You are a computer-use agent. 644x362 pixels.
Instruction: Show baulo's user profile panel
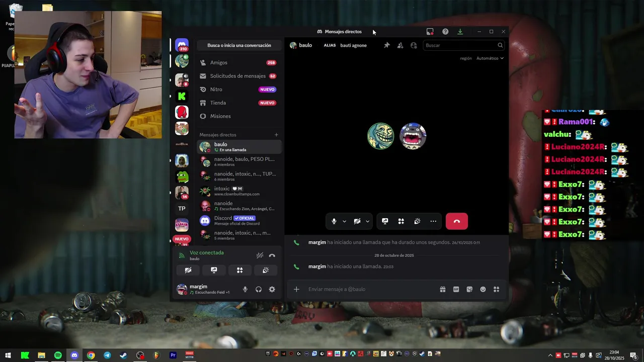(414, 45)
